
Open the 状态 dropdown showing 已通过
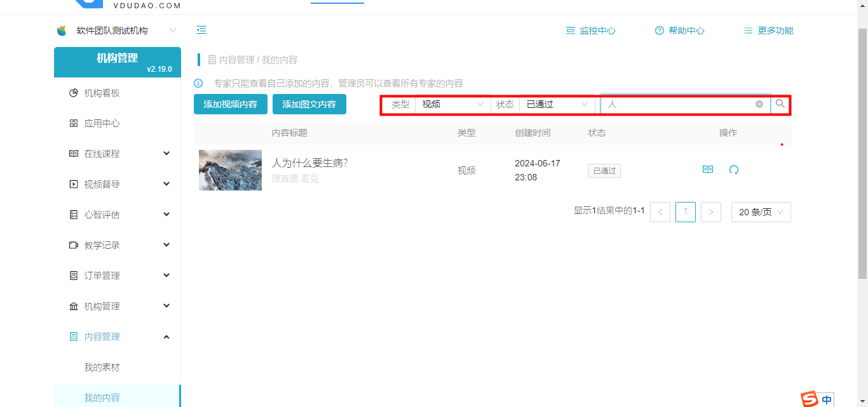(x=557, y=104)
